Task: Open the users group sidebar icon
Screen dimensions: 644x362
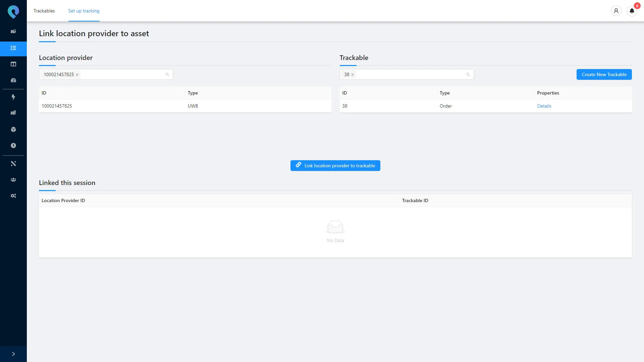Action: point(13,180)
